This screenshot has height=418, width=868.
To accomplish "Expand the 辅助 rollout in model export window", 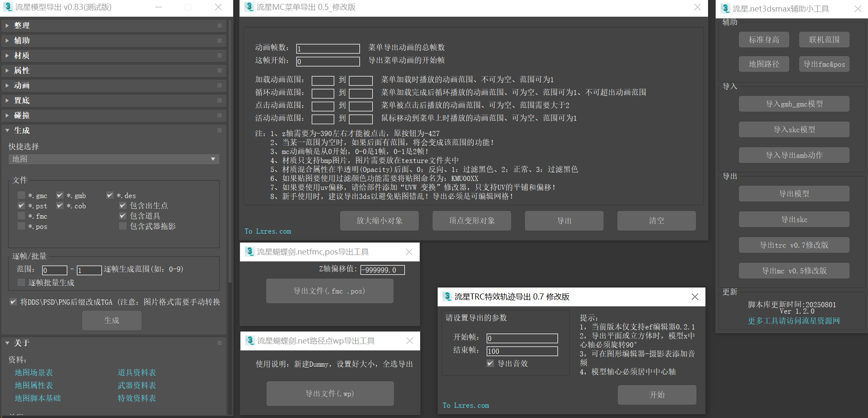I will tap(113, 41).
